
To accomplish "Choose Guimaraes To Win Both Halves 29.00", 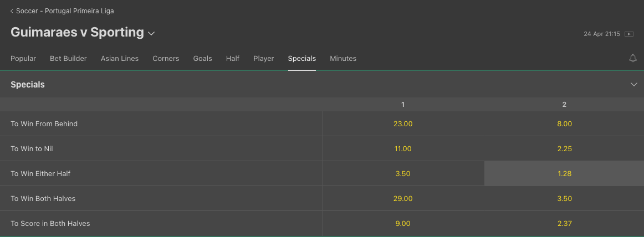I will [403, 198].
